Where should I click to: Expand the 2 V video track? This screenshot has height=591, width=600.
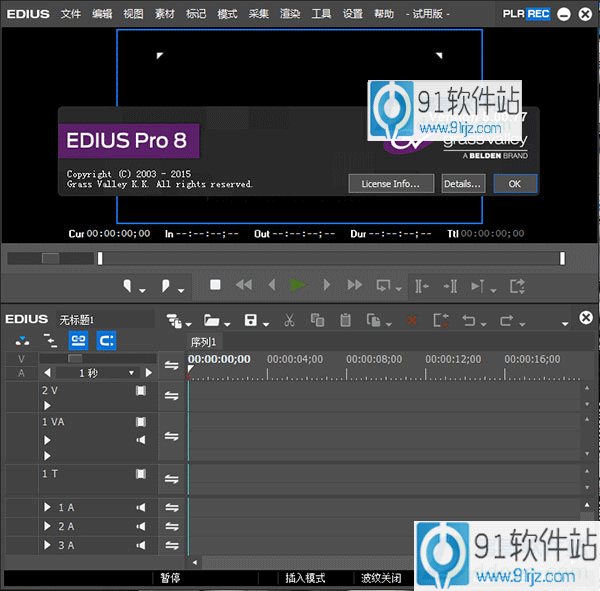[x=47, y=405]
